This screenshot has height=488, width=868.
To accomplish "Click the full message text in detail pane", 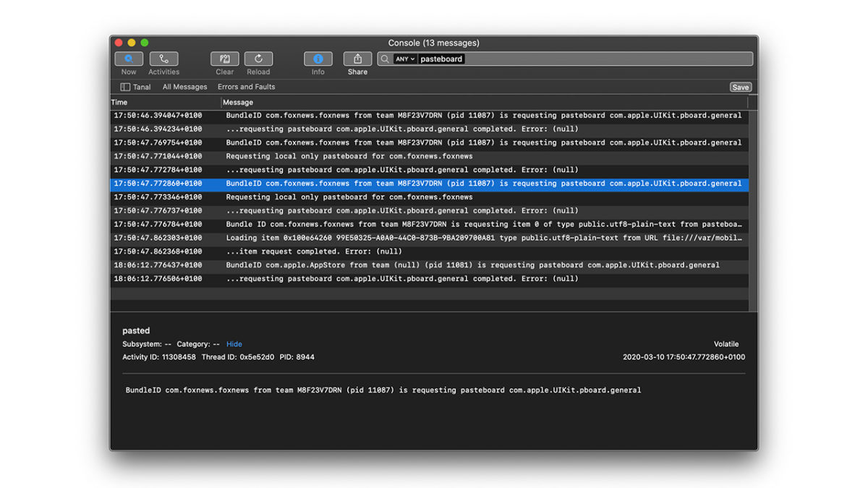I will point(383,390).
